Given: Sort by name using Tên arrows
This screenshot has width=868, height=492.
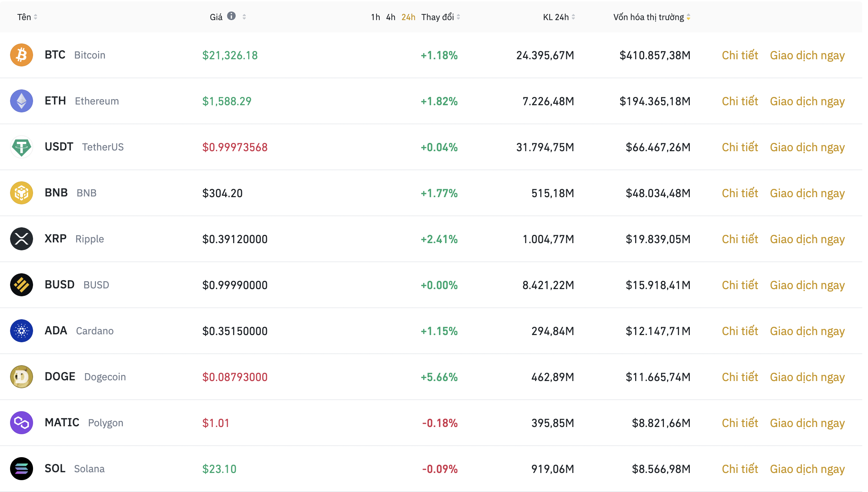Looking at the screenshot, I should (36, 17).
